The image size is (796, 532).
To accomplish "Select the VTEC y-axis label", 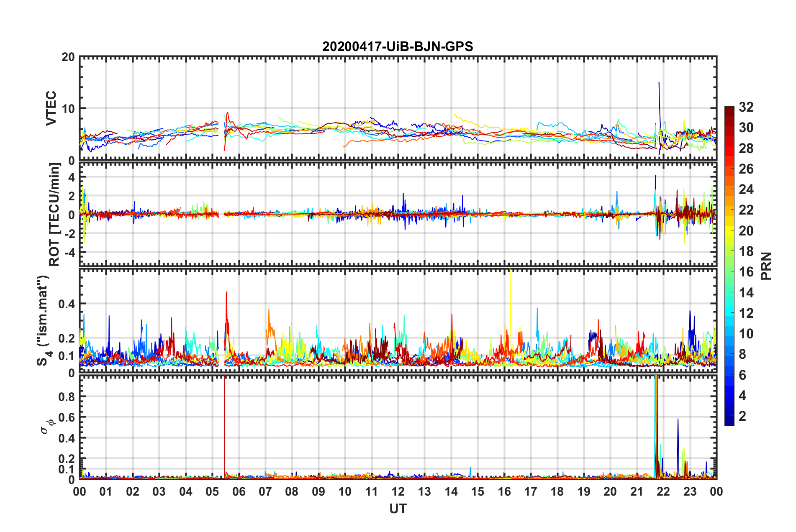I will (x=51, y=108).
